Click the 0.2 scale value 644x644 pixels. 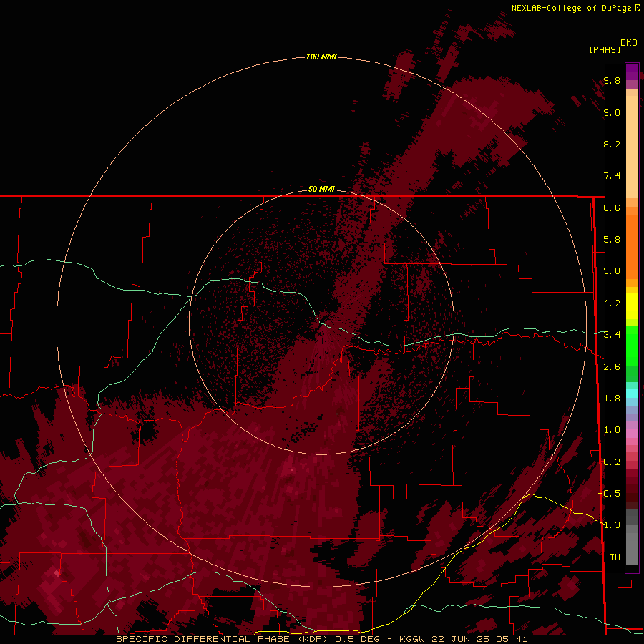click(612, 462)
